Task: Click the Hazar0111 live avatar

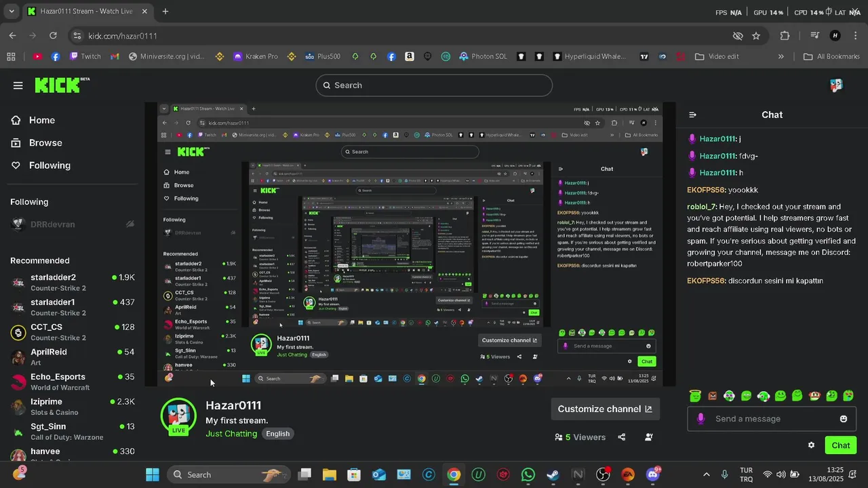Action: tap(178, 416)
